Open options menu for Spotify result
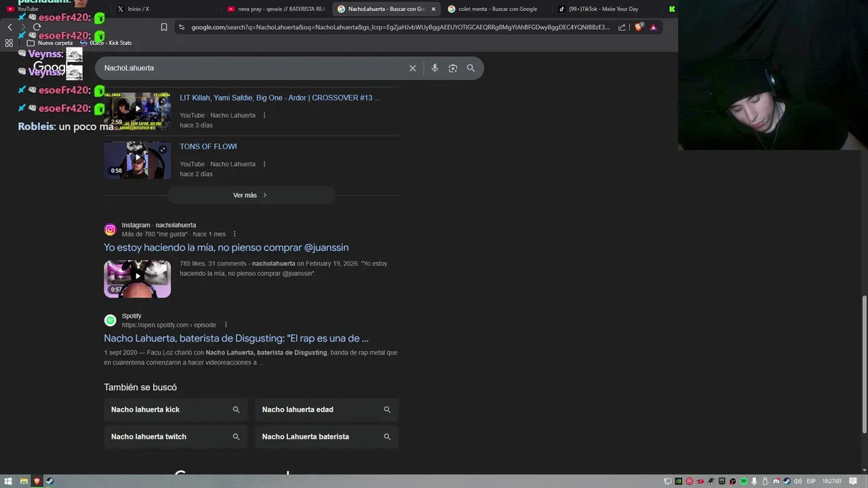This screenshot has height=488, width=868. tap(226, 325)
